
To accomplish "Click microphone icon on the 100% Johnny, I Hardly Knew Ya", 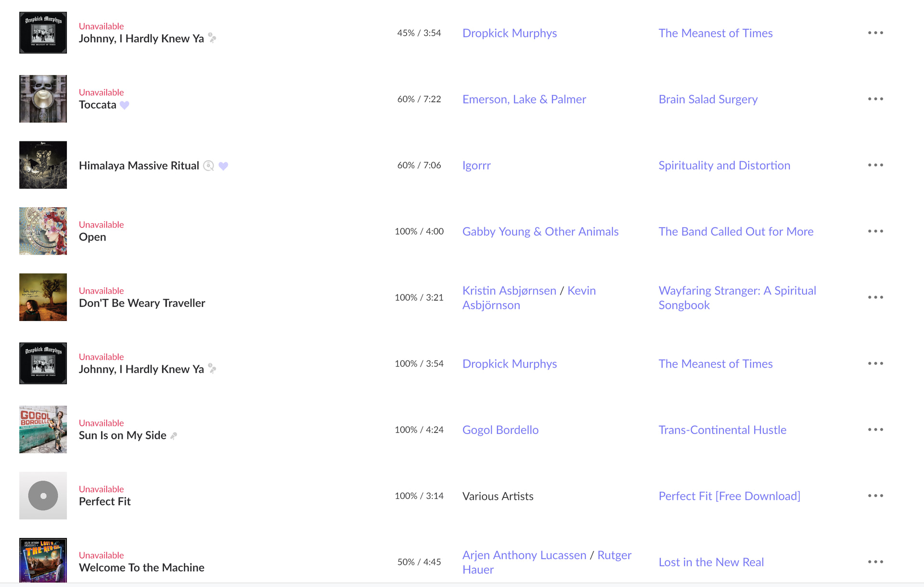I will click(212, 369).
